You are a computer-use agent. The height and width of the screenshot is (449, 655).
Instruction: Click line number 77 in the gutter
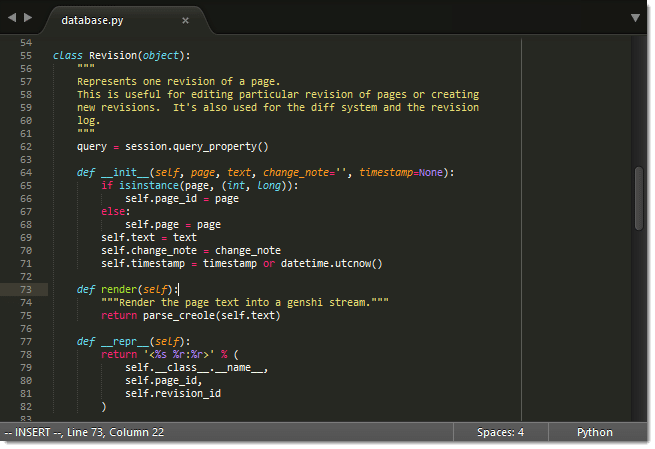pyautogui.click(x=26, y=342)
